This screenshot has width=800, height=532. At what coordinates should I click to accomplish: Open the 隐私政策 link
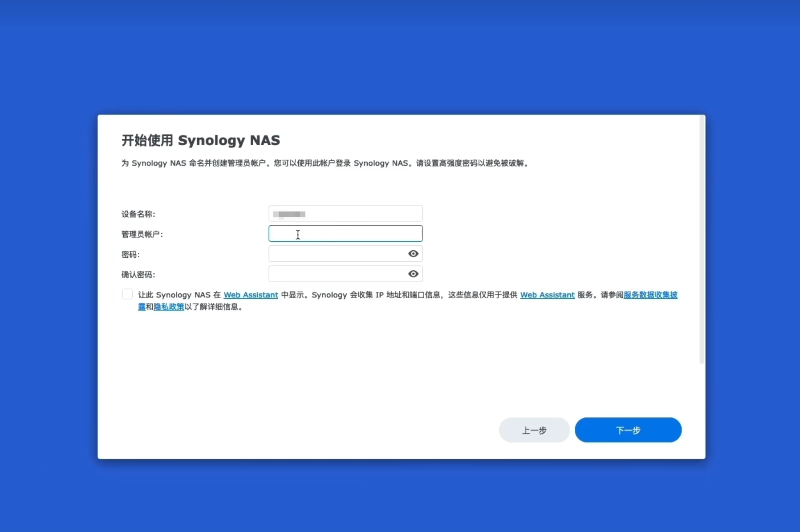pos(169,307)
